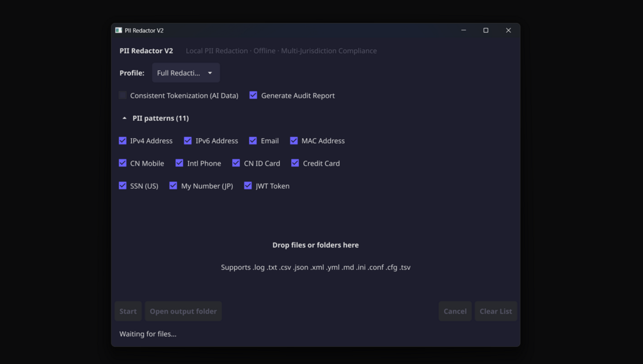Uncheck the IPv6 Address pattern
The height and width of the screenshot is (364, 643).
pyautogui.click(x=188, y=141)
